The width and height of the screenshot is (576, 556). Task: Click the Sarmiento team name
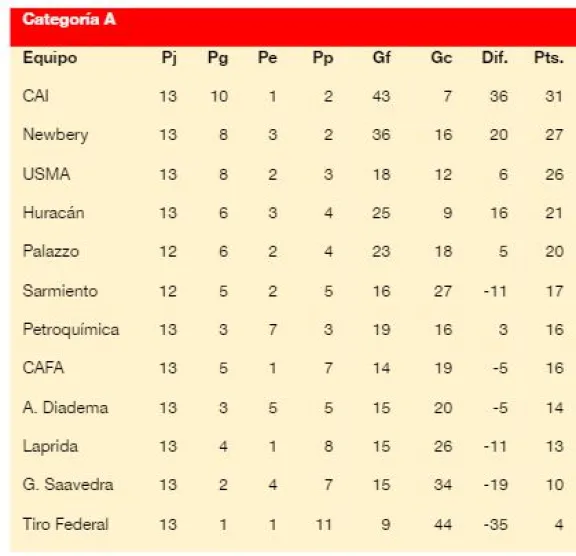60,291
